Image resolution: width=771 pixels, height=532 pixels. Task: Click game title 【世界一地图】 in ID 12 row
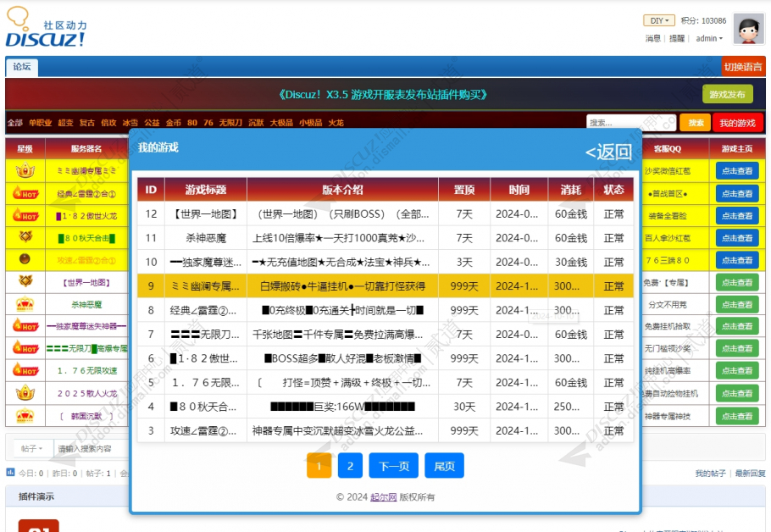206,213
